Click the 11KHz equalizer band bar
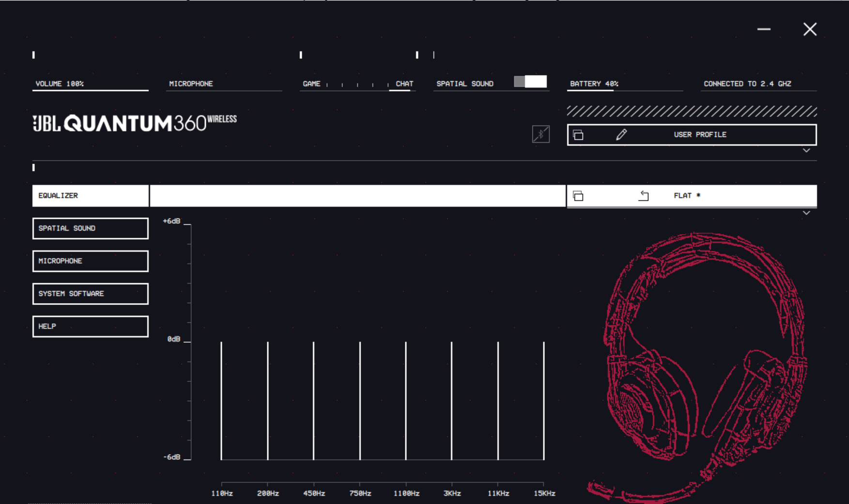849x504 pixels. (498, 401)
